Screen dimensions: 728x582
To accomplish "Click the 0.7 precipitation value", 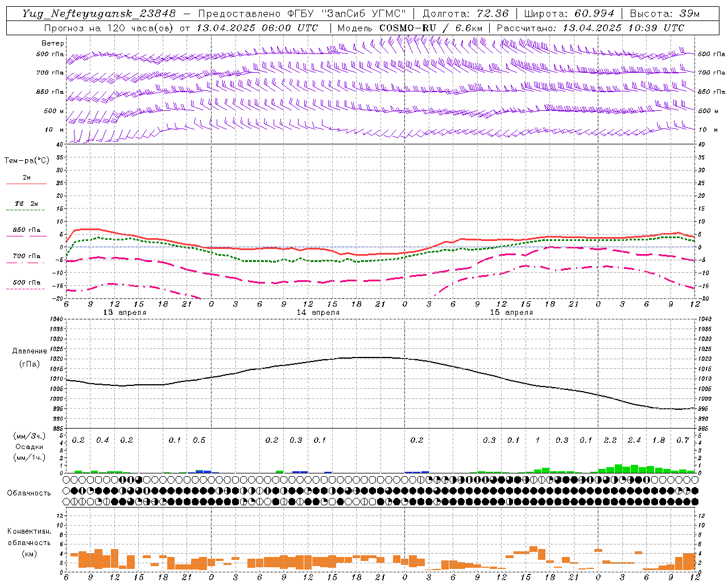I will (682, 440).
